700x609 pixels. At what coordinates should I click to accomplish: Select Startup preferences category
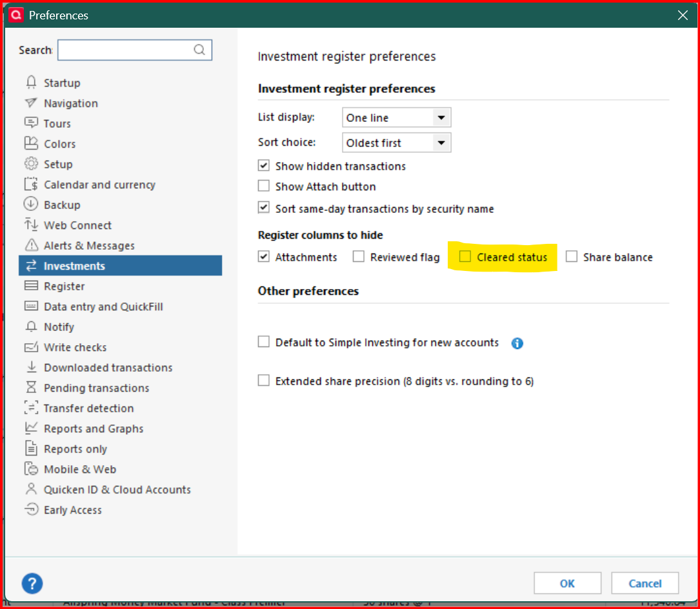tap(62, 83)
